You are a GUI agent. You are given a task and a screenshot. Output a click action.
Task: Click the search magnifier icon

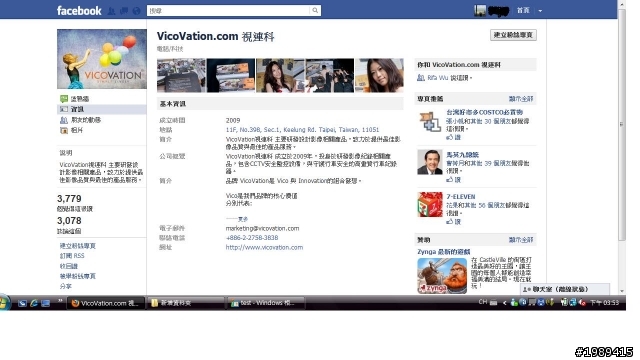(x=315, y=11)
